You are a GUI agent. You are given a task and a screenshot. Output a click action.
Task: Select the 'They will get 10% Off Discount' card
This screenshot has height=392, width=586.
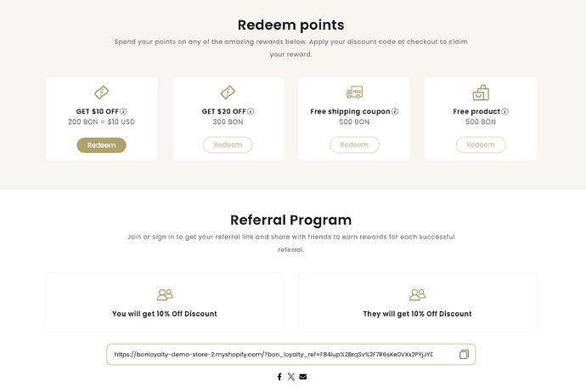(x=417, y=303)
